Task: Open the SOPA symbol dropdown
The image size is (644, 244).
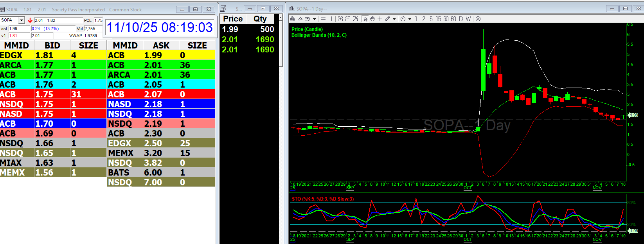Action: tap(22, 20)
